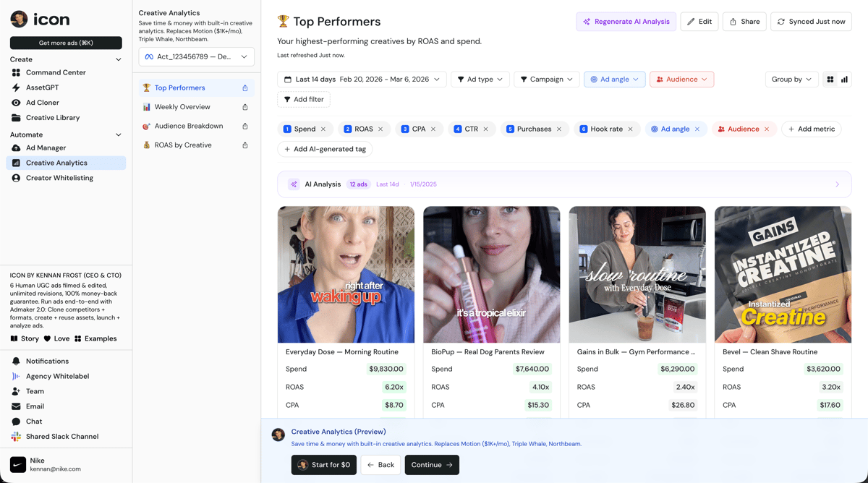Select the grid card view layout
Image resolution: width=868 pixels, height=483 pixels.
click(x=830, y=80)
